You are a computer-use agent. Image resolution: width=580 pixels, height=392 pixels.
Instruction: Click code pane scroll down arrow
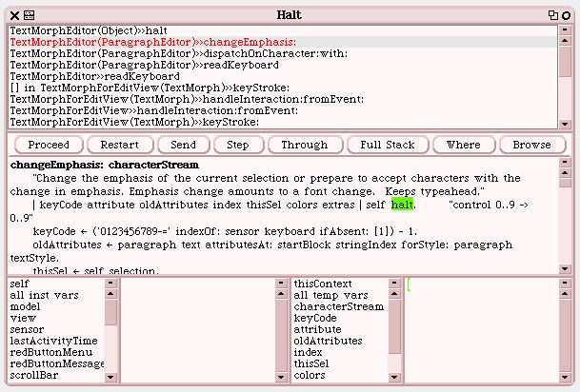click(x=565, y=269)
